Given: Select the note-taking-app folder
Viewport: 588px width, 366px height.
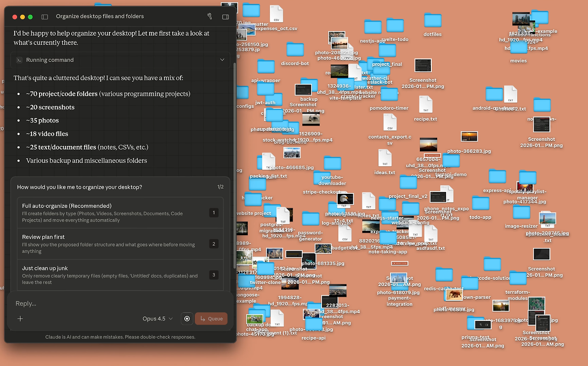Looking at the screenshot, I should click(x=388, y=238).
